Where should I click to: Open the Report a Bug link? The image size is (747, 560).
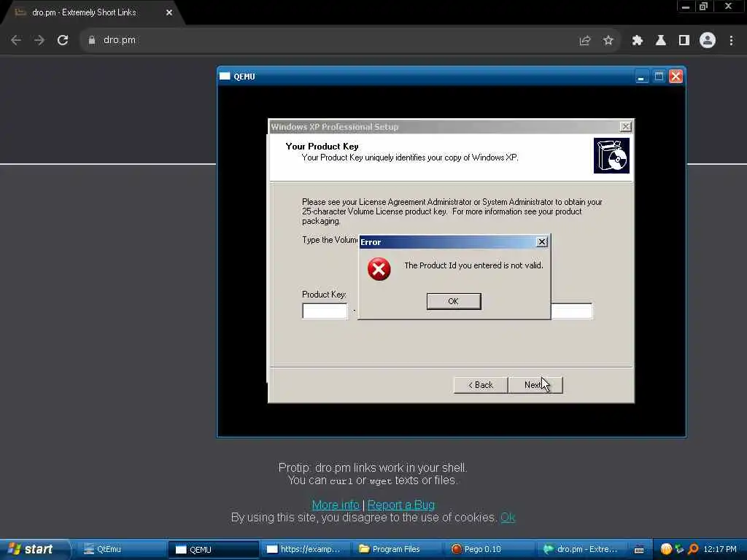[401, 505]
